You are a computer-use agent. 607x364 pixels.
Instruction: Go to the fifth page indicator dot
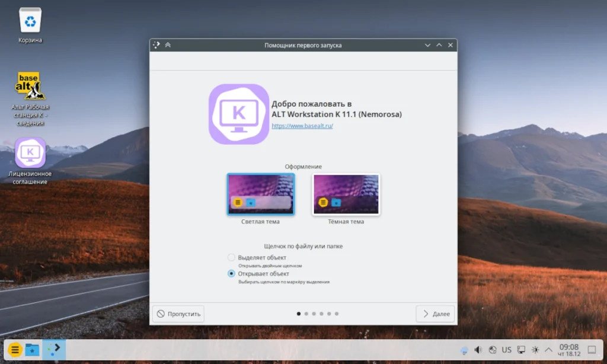(329, 314)
